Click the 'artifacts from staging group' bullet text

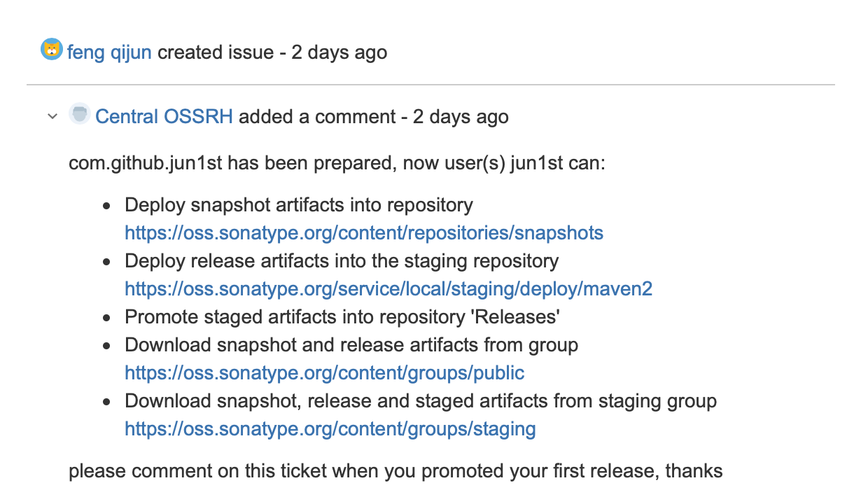point(421,401)
